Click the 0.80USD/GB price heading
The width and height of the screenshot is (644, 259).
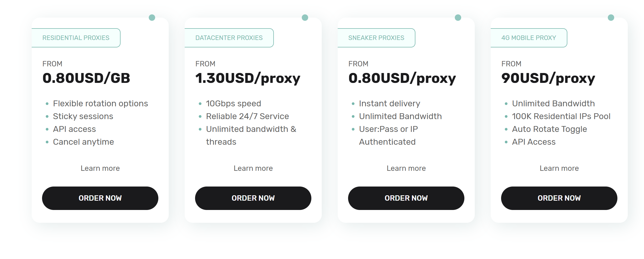tap(86, 78)
